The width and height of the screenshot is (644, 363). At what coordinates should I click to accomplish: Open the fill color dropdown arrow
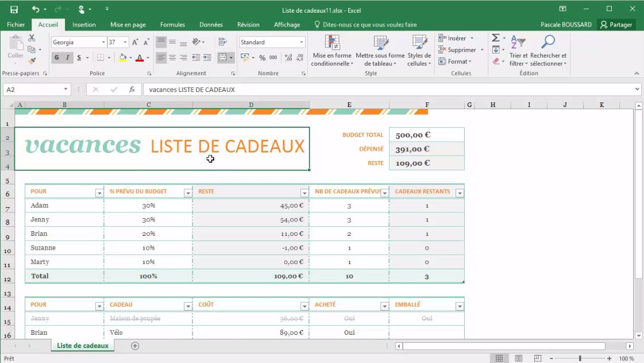[132, 58]
